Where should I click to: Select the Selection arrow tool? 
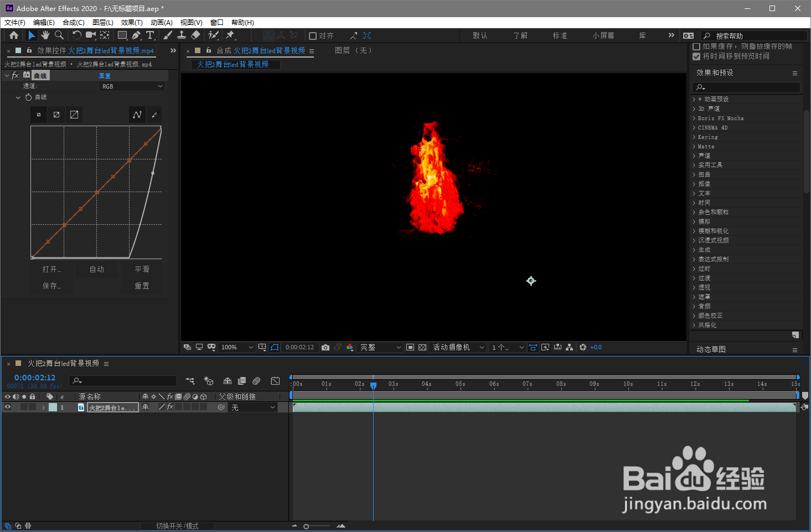pos(32,35)
